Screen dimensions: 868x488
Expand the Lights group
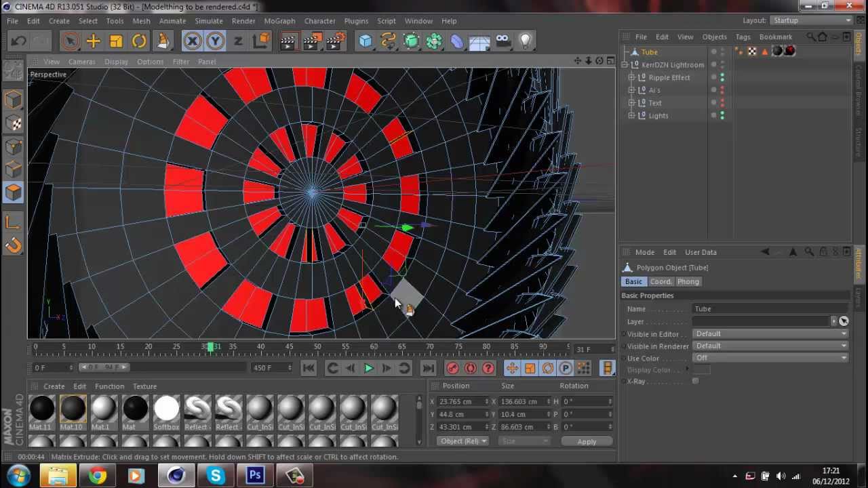(631, 116)
